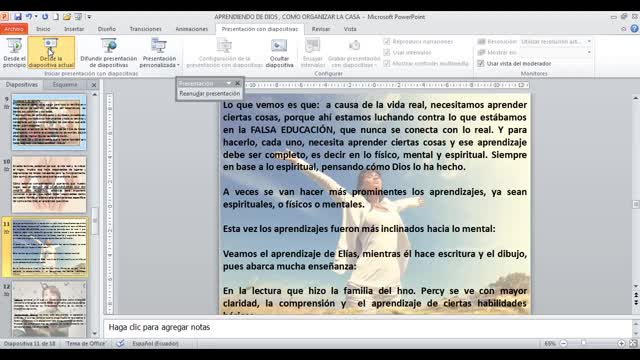
Task: Start slideshow Desde la diapositiva actual
Action: pos(51,52)
